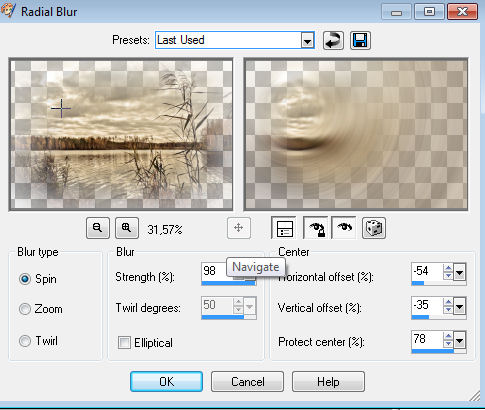Open the Presets dropdown list
The image size is (485, 410).
[307, 41]
